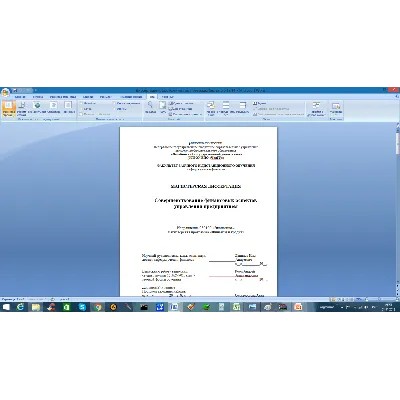Open the Office button menu

[x=5, y=92]
